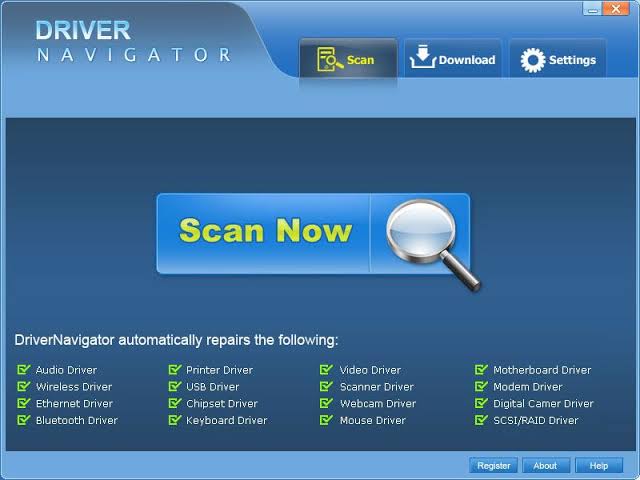Click the Audio Driver checkmark
640x480 pixels.
click(24, 369)
